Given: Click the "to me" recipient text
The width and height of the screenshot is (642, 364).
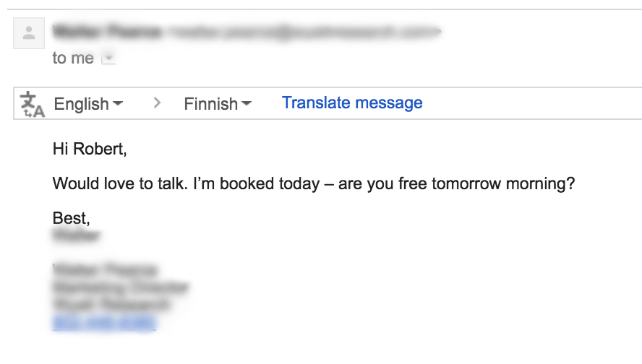Looking at the screenshot, I should 73,58.
